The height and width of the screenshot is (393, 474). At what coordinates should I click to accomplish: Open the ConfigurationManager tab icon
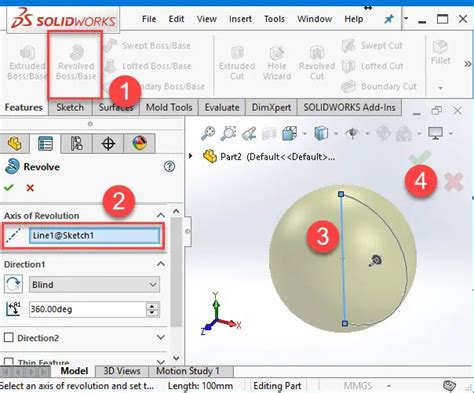tap(76, 144)
